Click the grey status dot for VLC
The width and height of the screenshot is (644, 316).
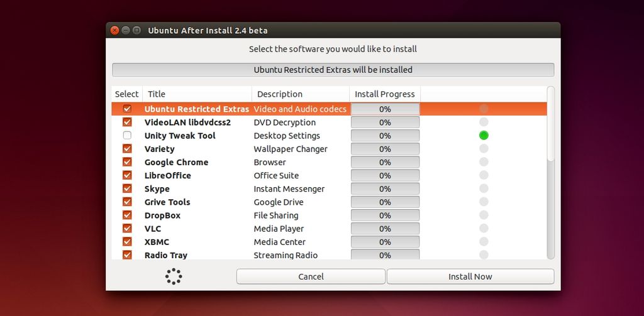484,228
